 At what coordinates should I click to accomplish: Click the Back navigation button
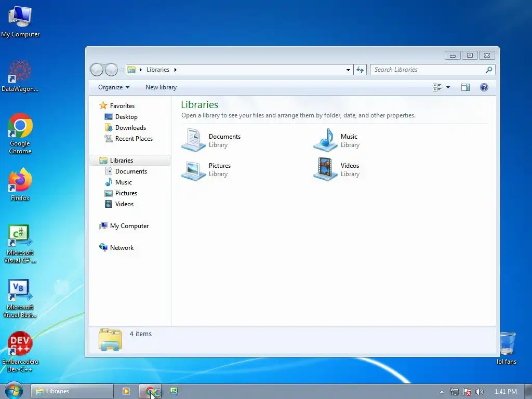coord(97,70)
